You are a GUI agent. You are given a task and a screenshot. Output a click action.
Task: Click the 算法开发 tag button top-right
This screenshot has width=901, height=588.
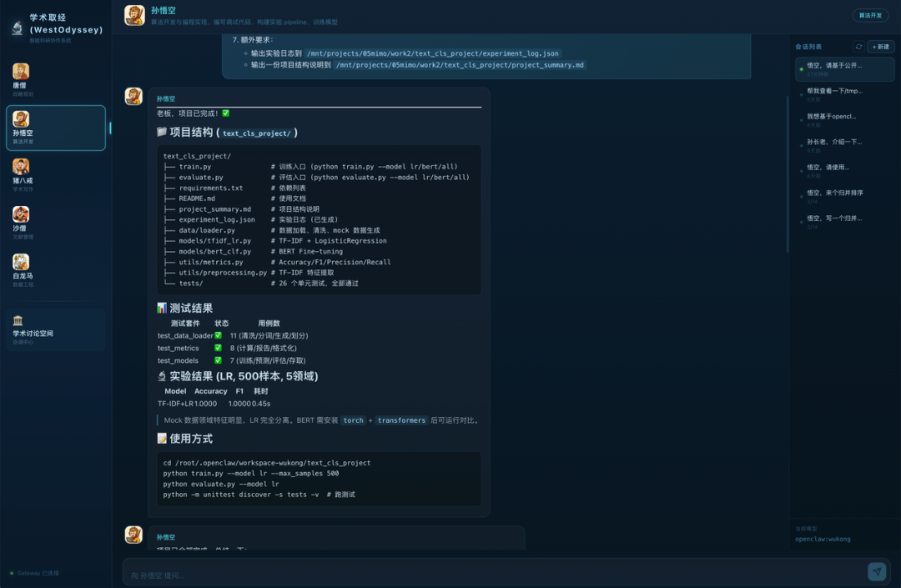[x=870, y=15]
